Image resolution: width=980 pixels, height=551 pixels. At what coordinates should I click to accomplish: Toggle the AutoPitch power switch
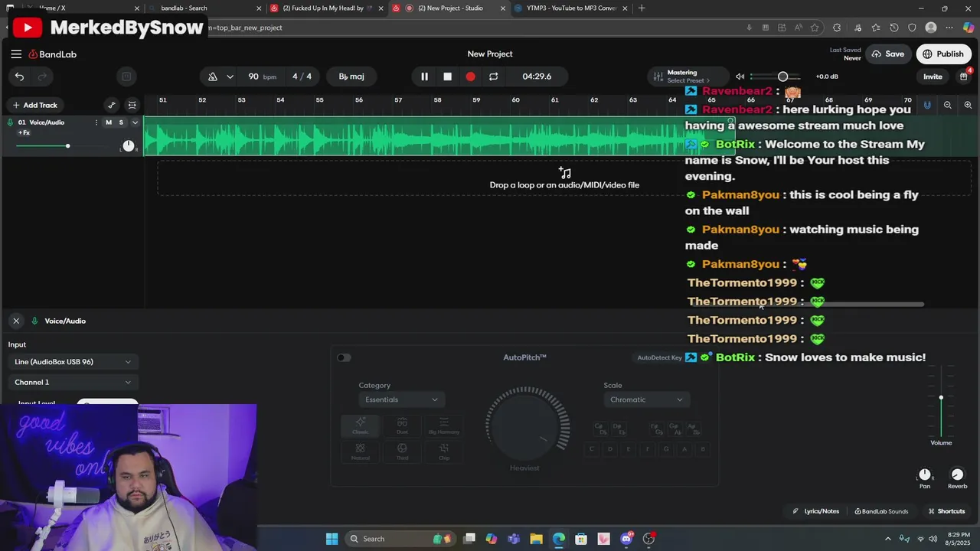pos(344,357)
